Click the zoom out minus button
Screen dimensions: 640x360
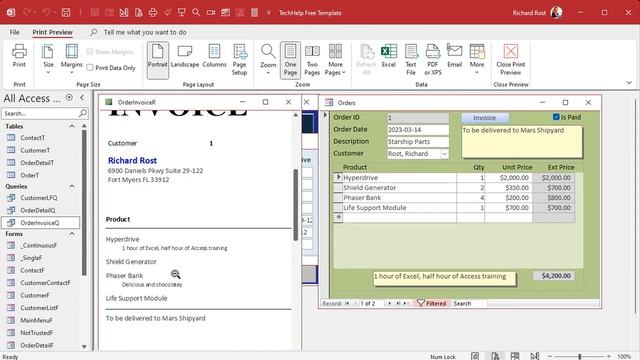pyautogui.click(x=550, y=356)
